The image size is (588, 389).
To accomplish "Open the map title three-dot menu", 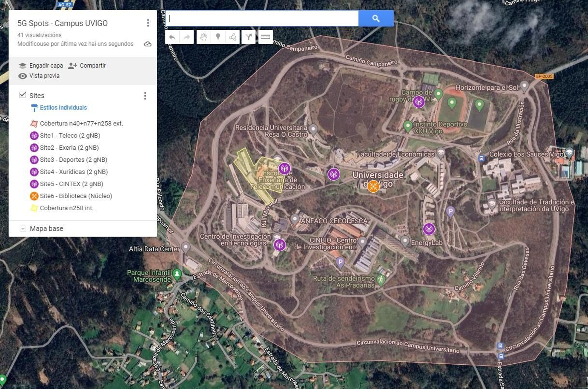I will coord(148,23).
